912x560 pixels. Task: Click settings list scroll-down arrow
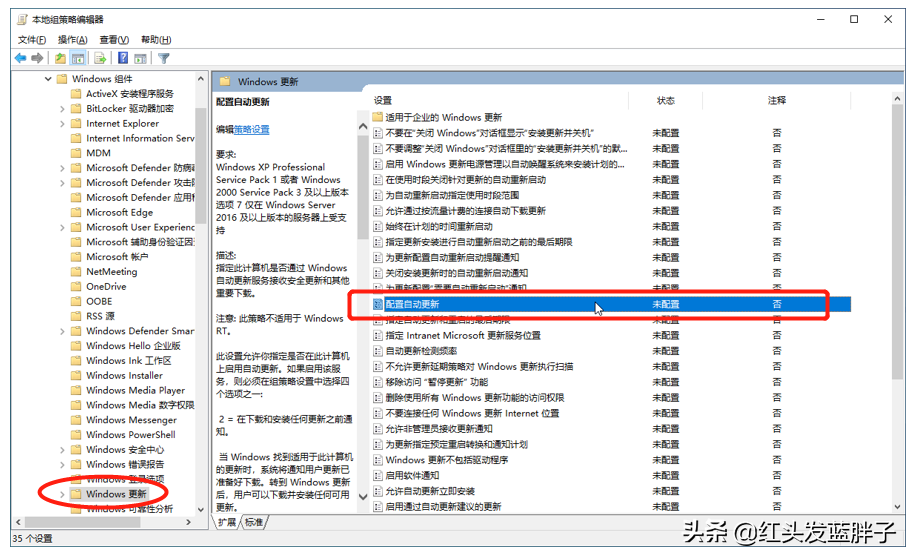[897, 507]
